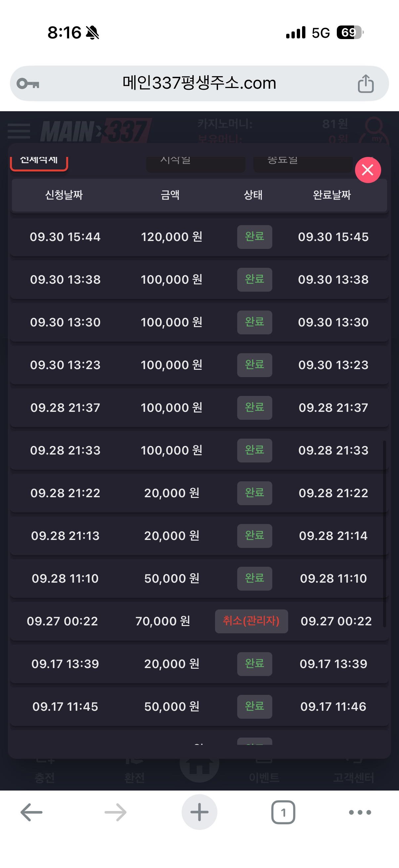Tap the 금액 column header
Screen dimensions: 399x868
(x=170, y=195)
